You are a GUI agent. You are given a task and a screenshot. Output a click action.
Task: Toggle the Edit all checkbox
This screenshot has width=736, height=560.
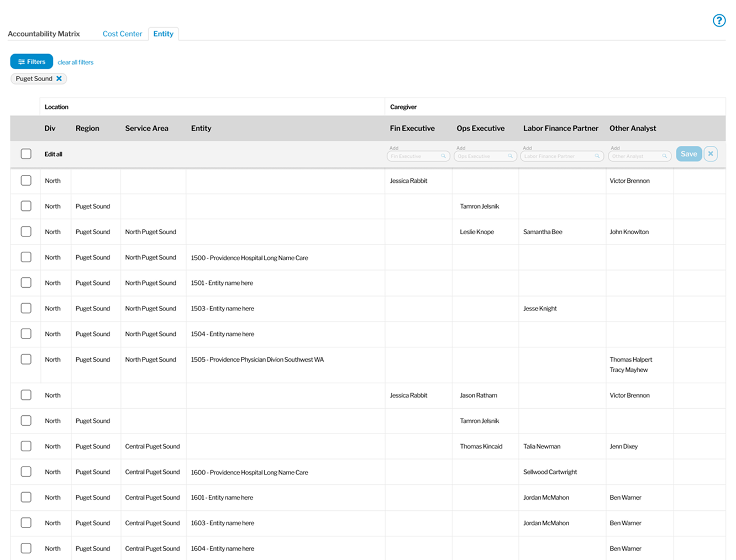(x=26, y=154)
